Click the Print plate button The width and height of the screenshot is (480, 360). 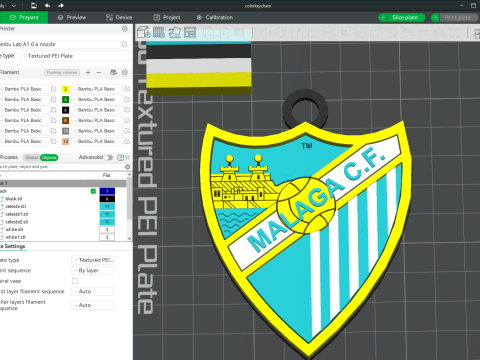coord(459,17)
